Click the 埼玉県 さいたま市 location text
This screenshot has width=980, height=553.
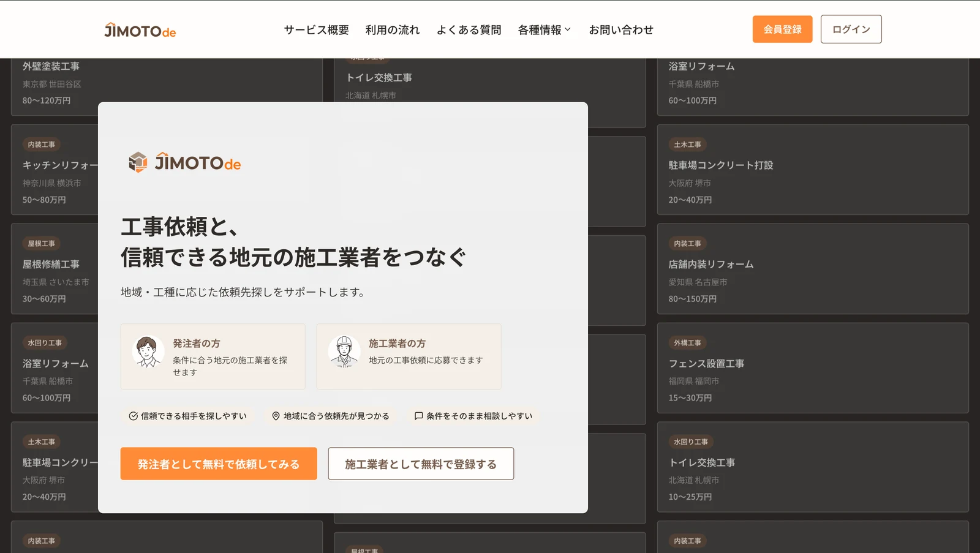56,282
